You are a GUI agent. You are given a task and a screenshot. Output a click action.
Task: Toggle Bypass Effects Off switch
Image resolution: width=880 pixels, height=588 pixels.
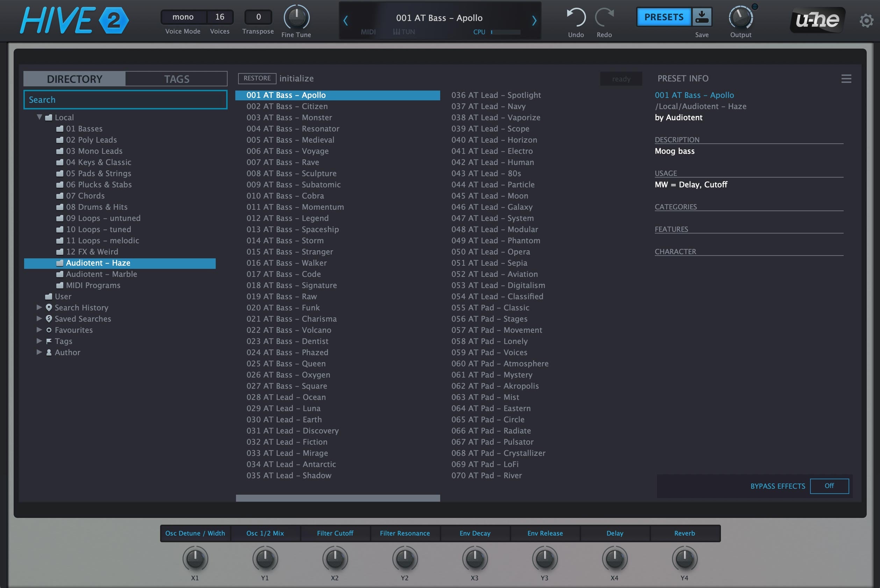pyautogui.click(x=829, y=486)
